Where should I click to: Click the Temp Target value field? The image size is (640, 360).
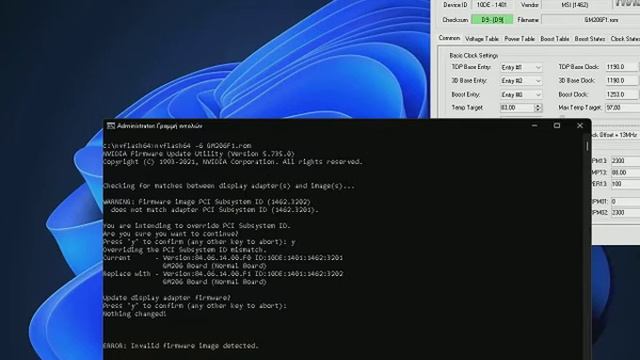517,108
